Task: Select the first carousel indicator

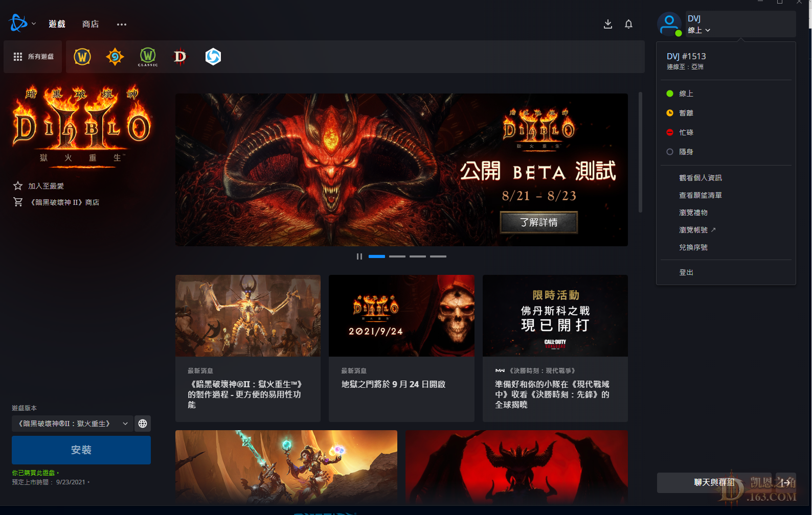Action: click(377, 256)
